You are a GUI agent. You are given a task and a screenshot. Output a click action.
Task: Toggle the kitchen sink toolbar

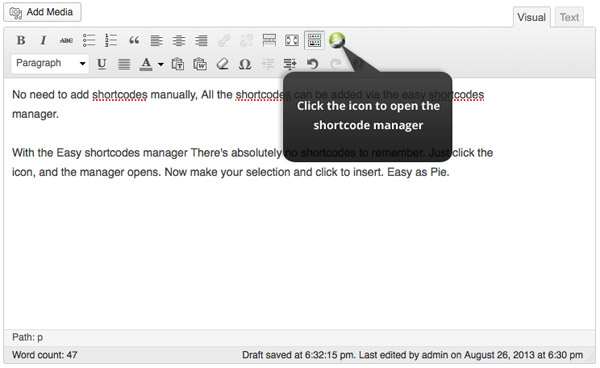point(314,40)
